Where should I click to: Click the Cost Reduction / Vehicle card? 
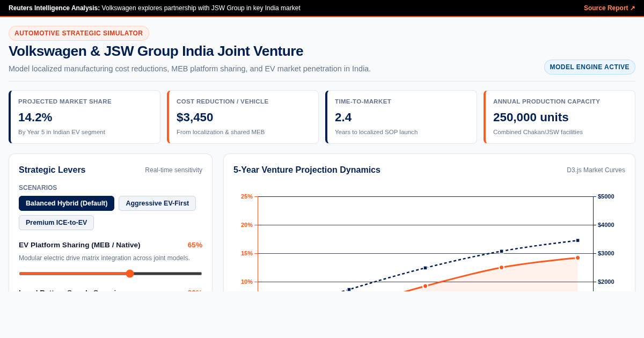tap(243, 117)
